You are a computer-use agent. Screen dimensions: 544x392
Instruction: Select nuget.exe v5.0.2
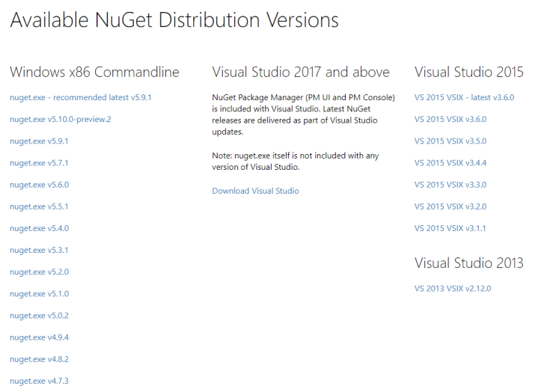click(39, 316)
